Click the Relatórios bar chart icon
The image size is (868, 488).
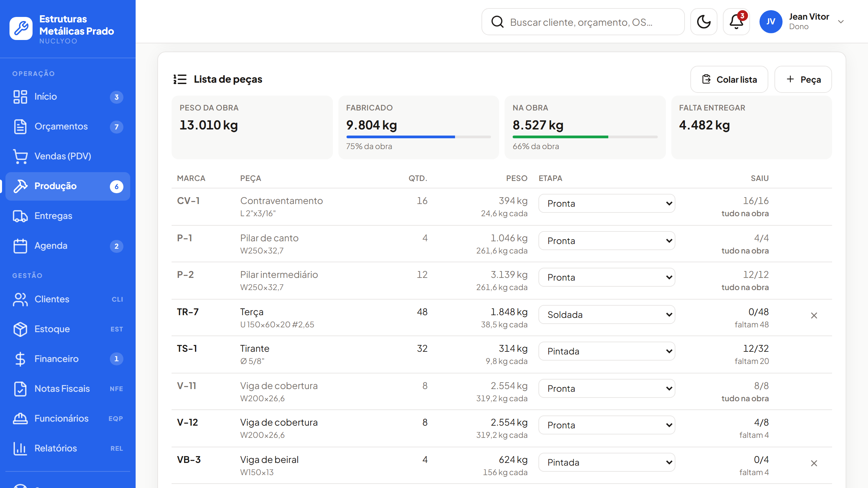[20, 449]
